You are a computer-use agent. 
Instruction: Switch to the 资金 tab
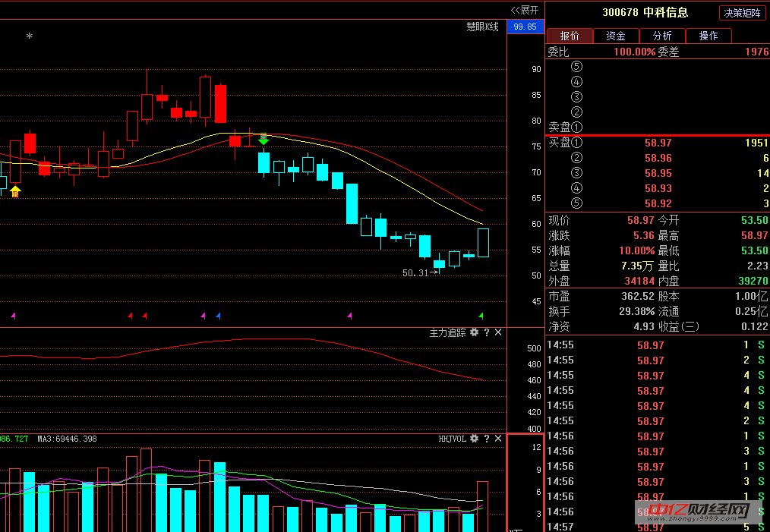[616, 36]
